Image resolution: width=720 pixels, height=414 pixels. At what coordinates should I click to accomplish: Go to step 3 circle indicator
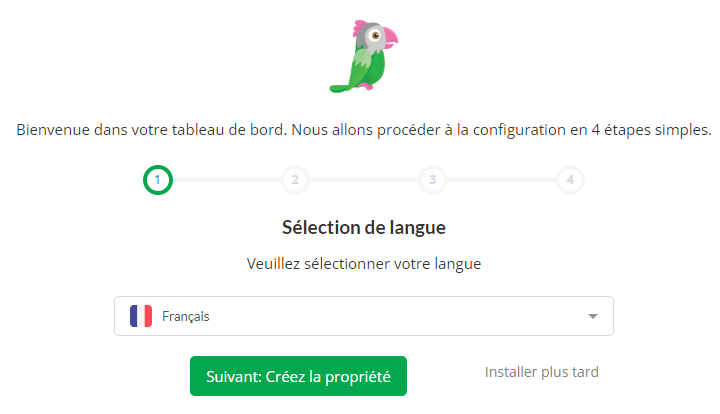point(432,180)
